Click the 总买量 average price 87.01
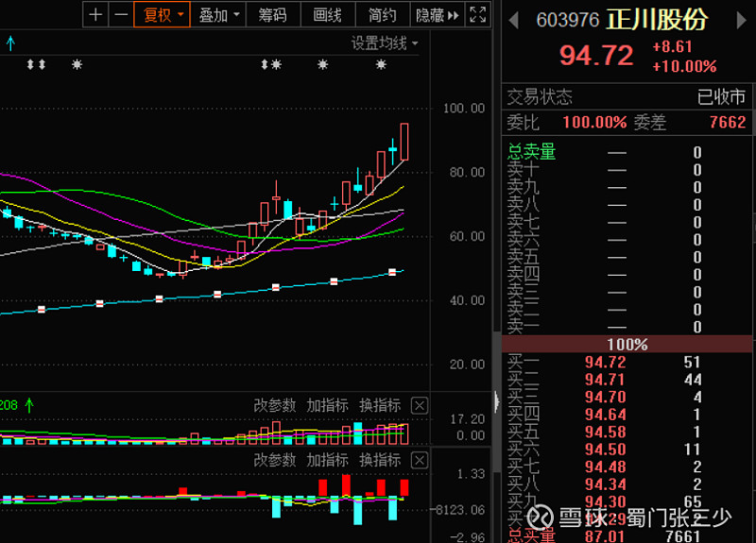Screen dimensions: 756x543 (605, 536)
